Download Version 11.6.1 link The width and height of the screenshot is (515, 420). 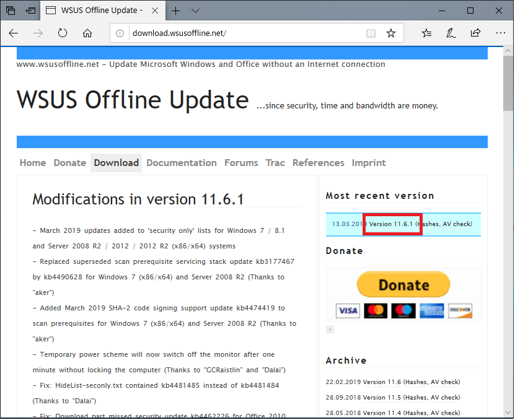[x=390, y=224]
